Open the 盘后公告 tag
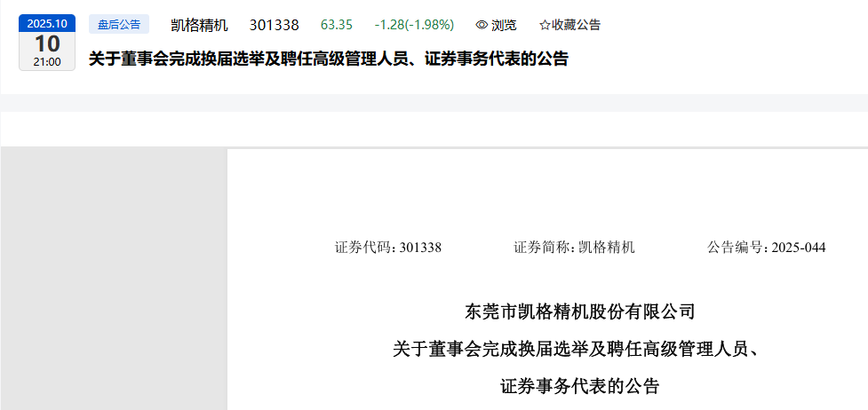The width and height of the screenshot is (868, 410). point(119,24)
